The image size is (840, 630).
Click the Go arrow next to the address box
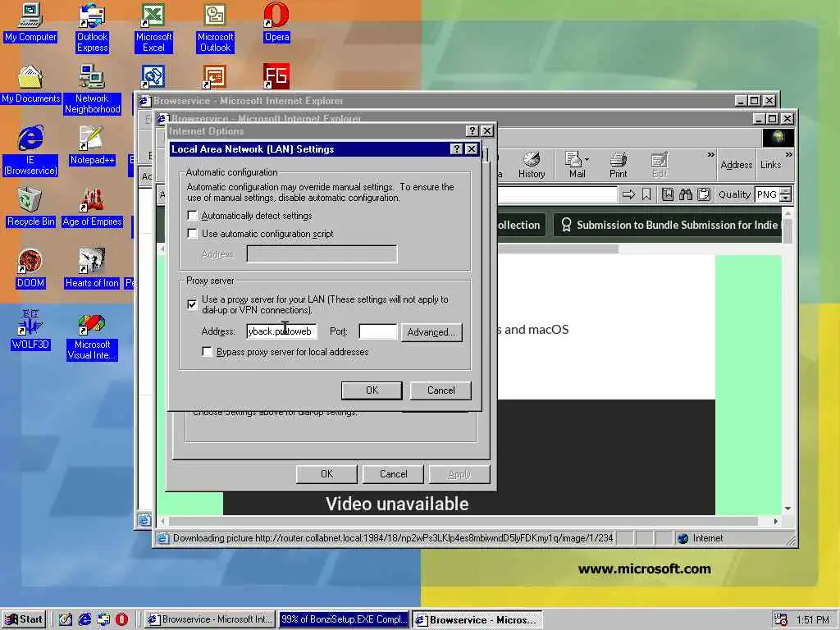click(628, 194)
